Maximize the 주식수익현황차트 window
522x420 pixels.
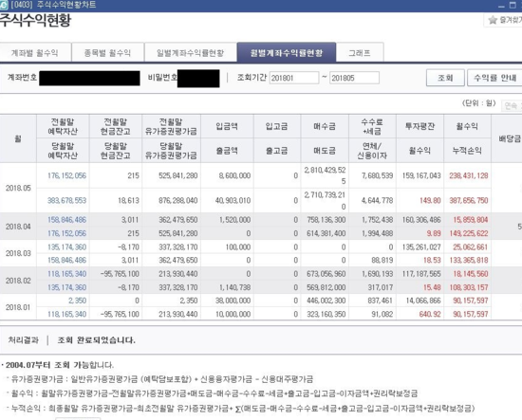click(513, 6)
